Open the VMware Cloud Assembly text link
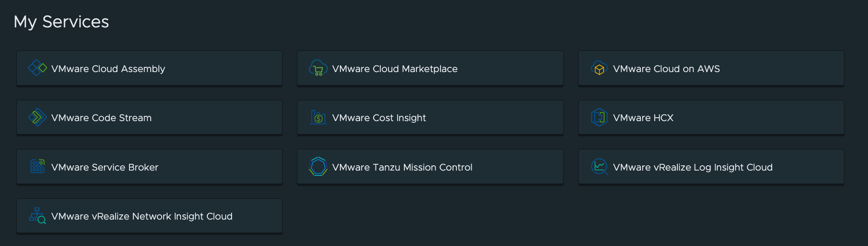The image size is (868, 246). tap(108, 69)
